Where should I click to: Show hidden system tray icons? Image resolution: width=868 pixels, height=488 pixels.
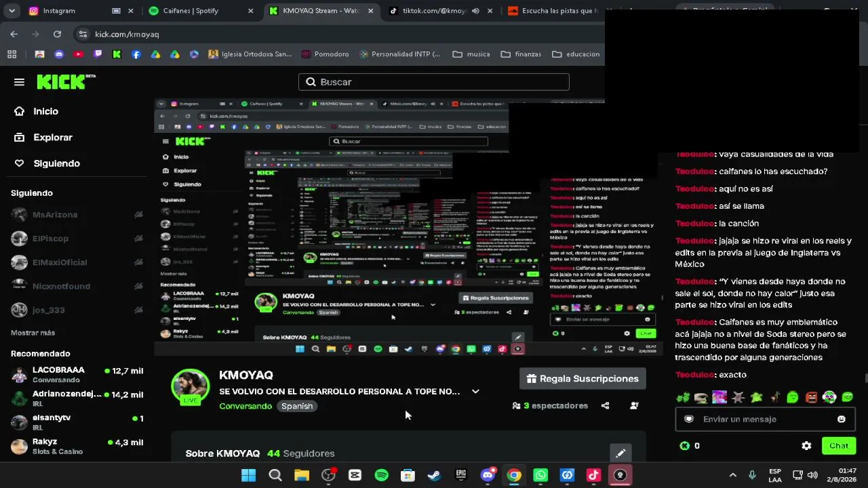click(x=732, y=475)
